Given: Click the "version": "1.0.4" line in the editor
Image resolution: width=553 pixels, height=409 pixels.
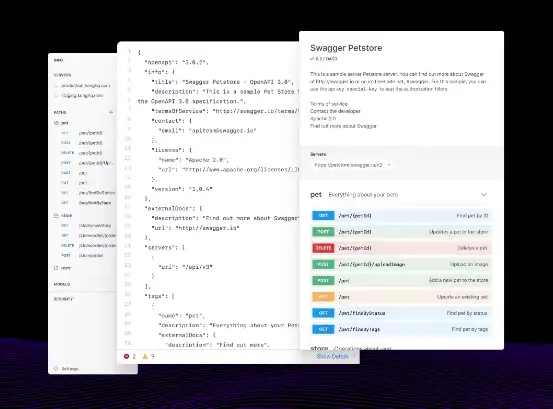Looking at the screenshot, I should point(182,189).
